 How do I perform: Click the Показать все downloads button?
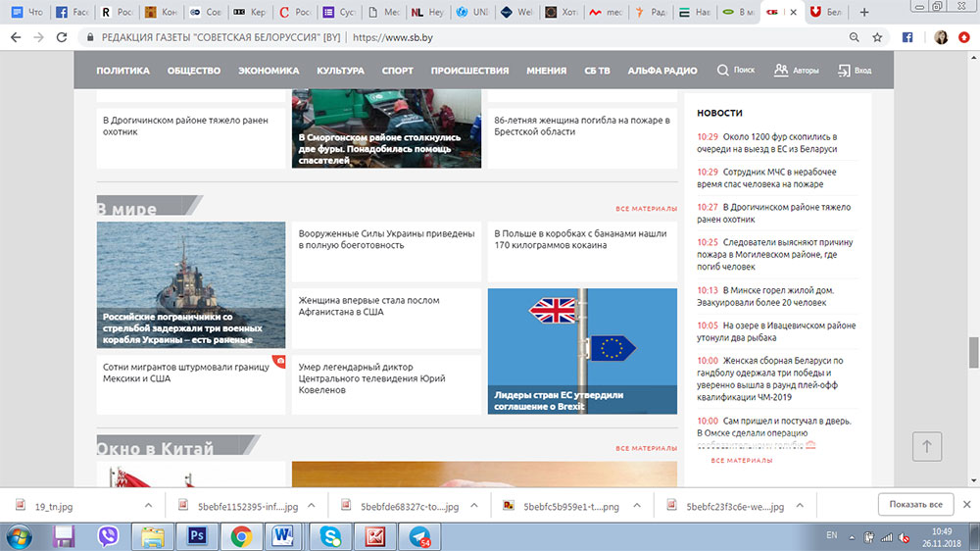pos(915,504)
